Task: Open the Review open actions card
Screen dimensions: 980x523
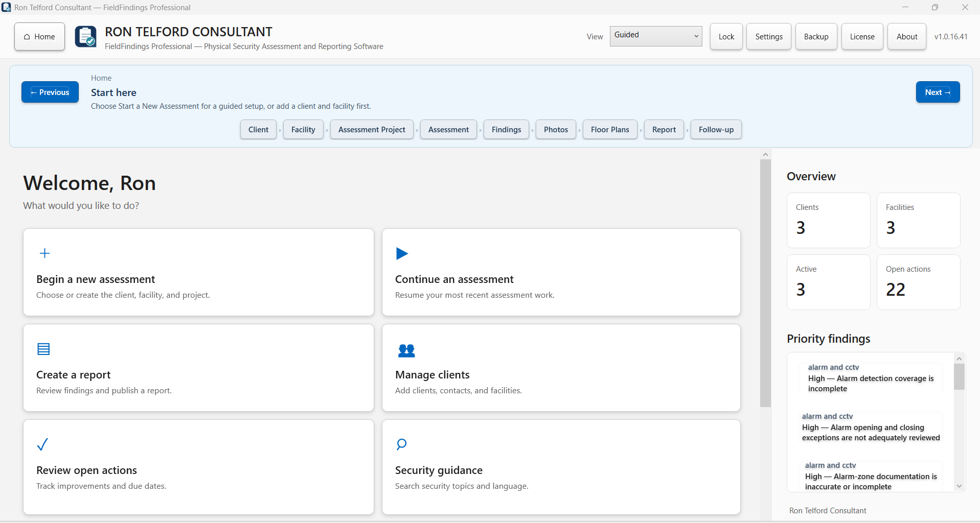Action: tap(198, 467)
